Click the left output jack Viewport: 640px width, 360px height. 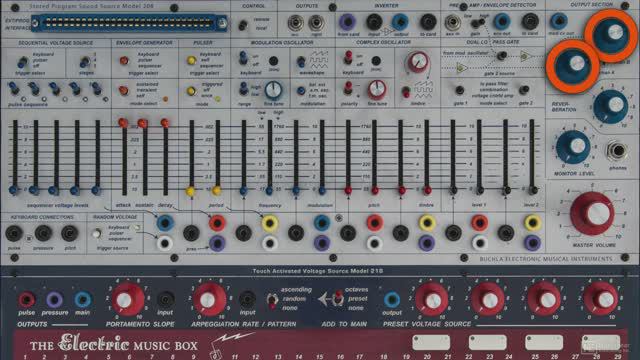pyautogui.click(x=295, y=23)
